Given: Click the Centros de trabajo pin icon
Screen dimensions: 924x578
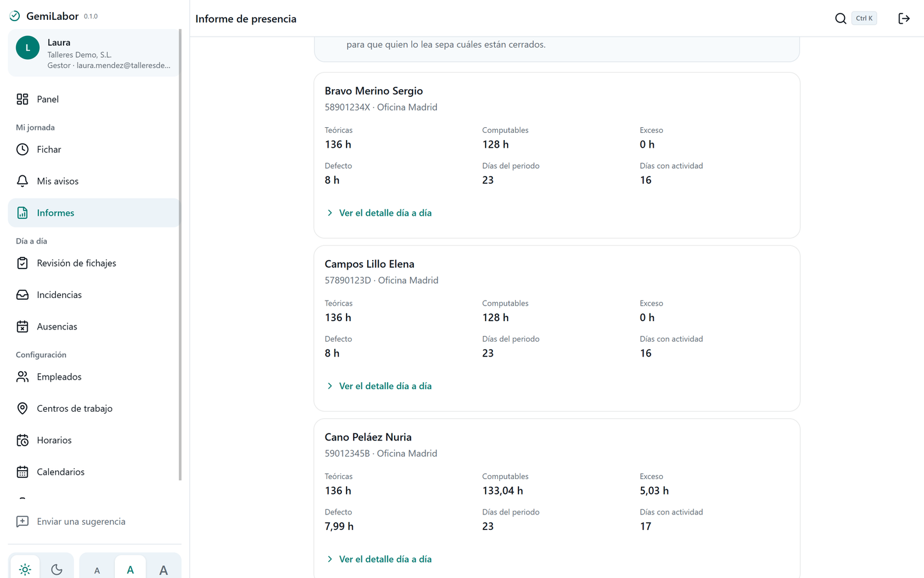Looking at the screenshot, I should (x=22, y=408).
